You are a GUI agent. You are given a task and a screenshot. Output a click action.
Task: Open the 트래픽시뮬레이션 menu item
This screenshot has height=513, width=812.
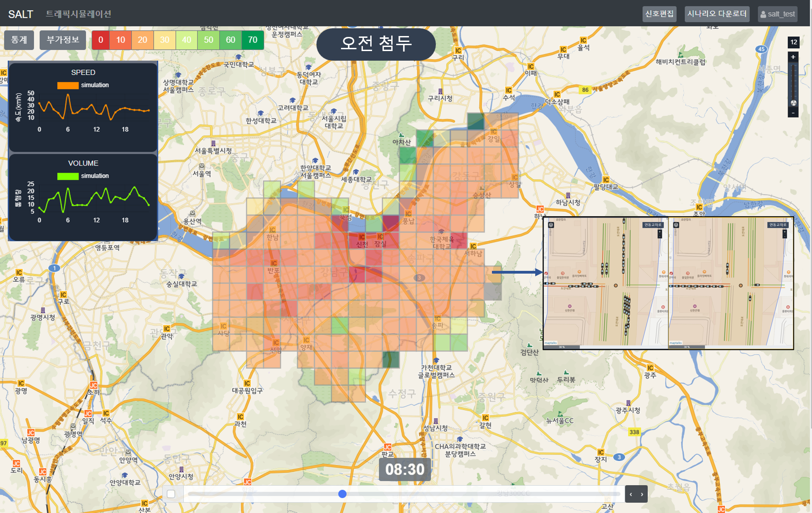pos(78,14)
